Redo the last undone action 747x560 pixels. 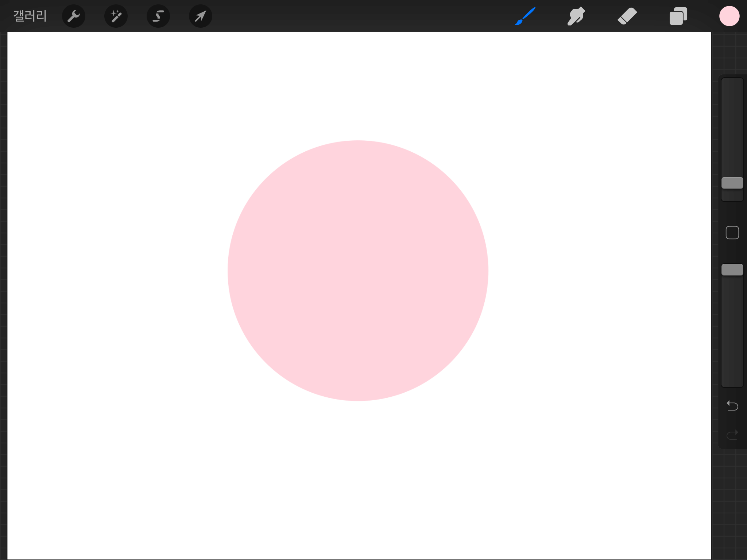[x=732, y=435]
